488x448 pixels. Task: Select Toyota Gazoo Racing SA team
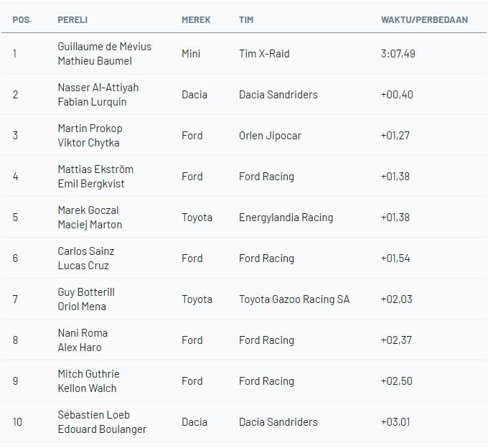point(294,299)
